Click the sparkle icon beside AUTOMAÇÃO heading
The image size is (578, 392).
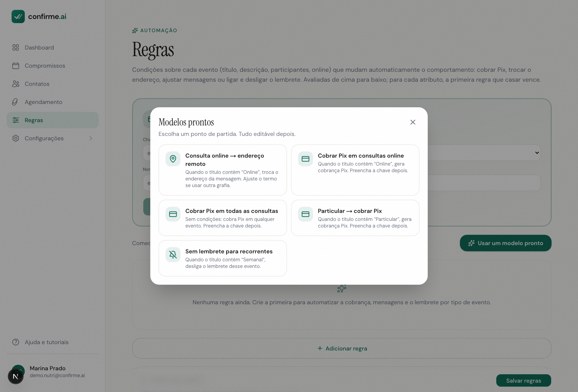[135, 31]
